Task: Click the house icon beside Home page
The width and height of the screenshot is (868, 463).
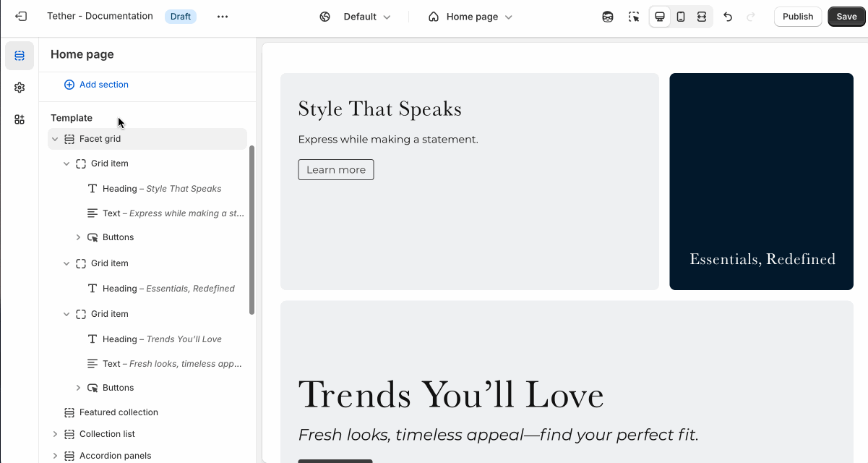Action: click(x=434, y=17)
